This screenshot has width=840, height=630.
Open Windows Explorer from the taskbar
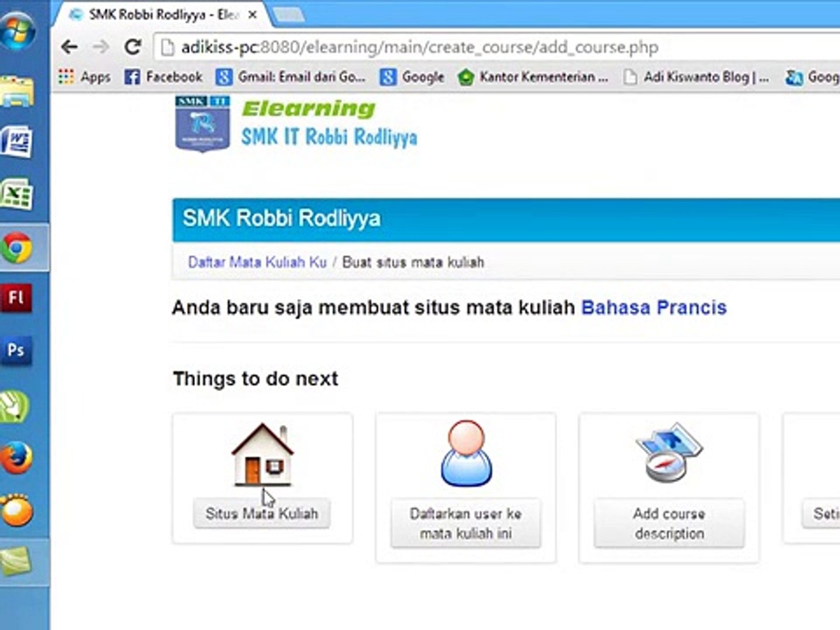click(17, 92)
